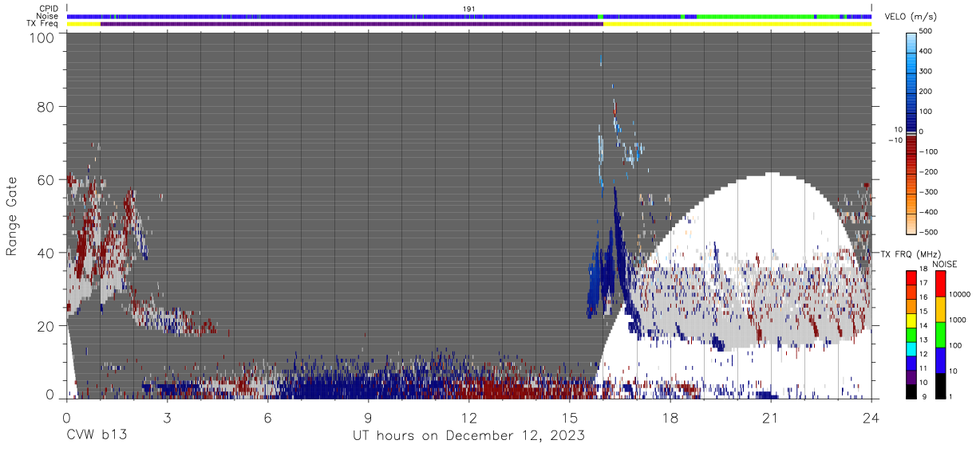Viewport: 980px width, 452px height.
Task: Click the '40' range gate axis label
Action: click(45, 253)
